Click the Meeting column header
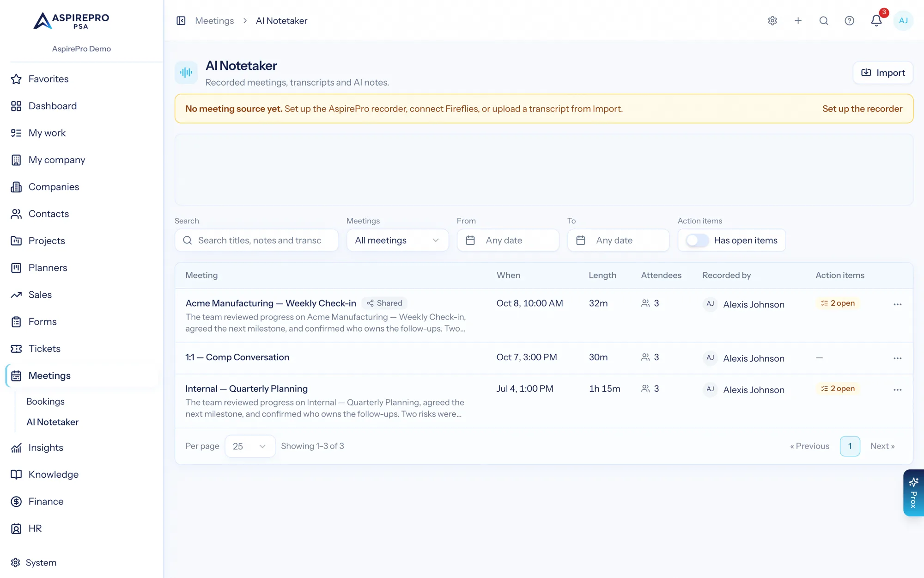Screen dimensions: 924x578 201,276
